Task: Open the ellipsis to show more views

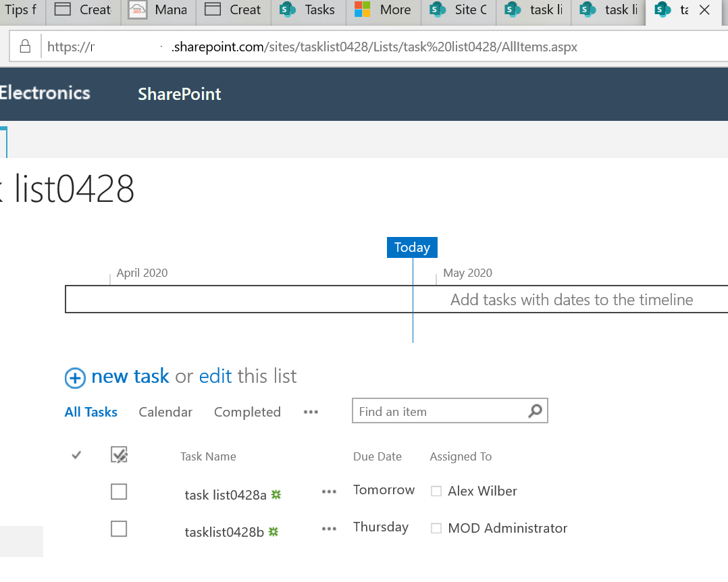Action: tap(311, 412)
